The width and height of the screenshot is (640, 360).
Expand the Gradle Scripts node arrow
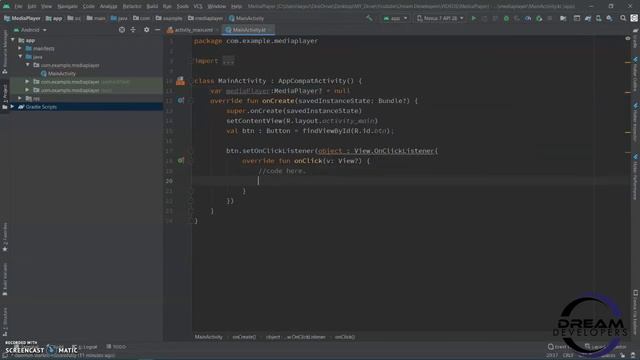pos(13,107)
